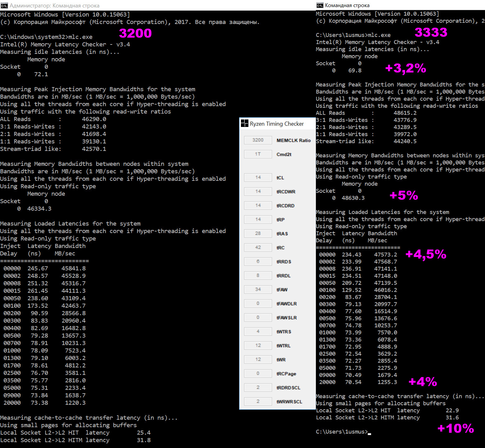This screenshot has width=485, height=448.
Task: Select the tRRDL value field
Action: 258,275
